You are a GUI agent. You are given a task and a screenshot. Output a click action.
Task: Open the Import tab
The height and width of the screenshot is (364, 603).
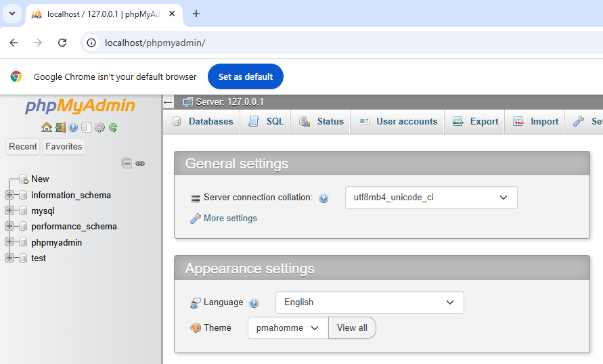pyautogui.click(x=535, y=122)
